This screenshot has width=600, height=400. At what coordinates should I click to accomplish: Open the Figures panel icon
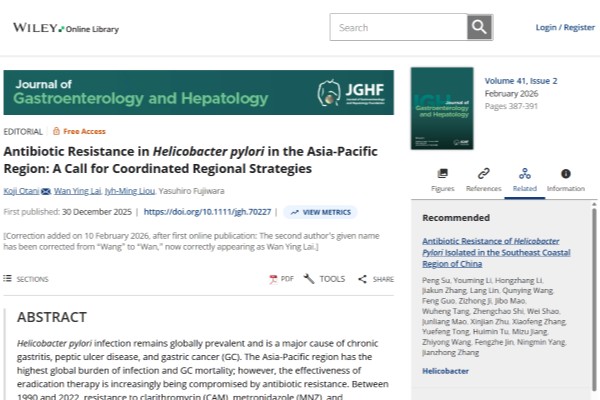[x=442, y=174]
